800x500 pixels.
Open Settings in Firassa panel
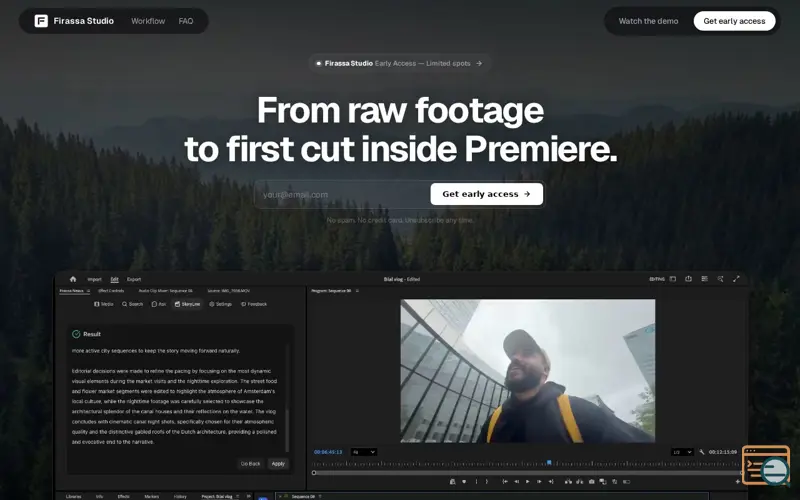(220, 304)
